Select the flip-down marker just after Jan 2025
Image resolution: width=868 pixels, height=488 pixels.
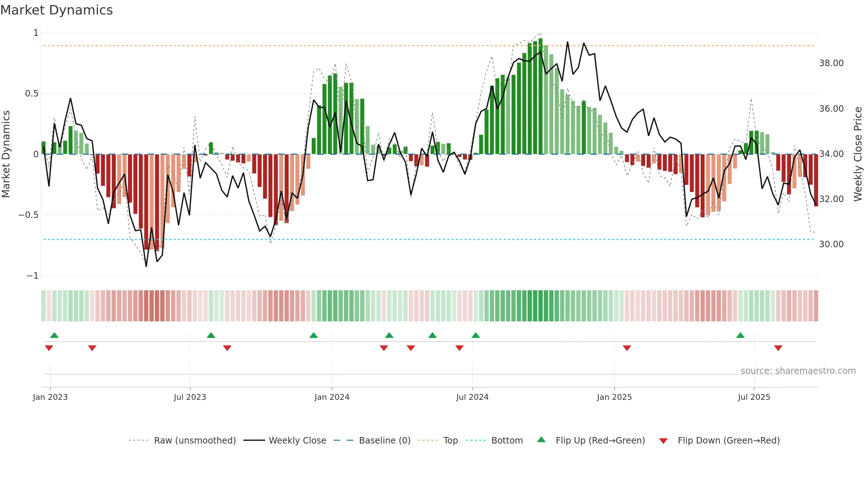coord(627,348)
